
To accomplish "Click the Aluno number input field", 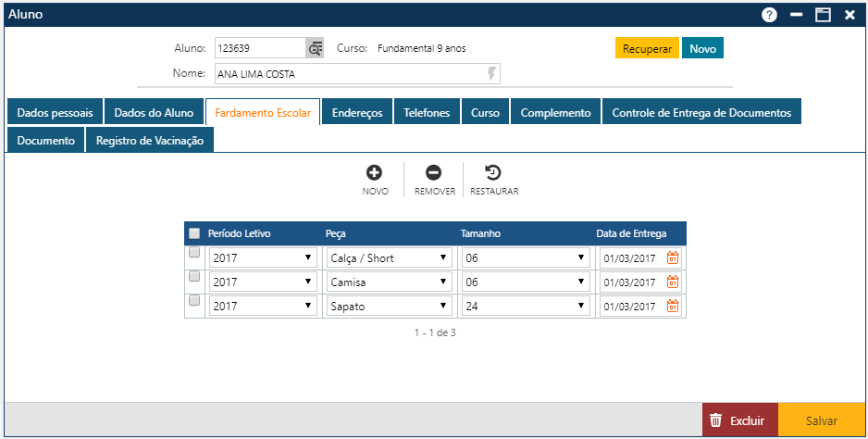I will pyautogui.click(x=260, y=48).
